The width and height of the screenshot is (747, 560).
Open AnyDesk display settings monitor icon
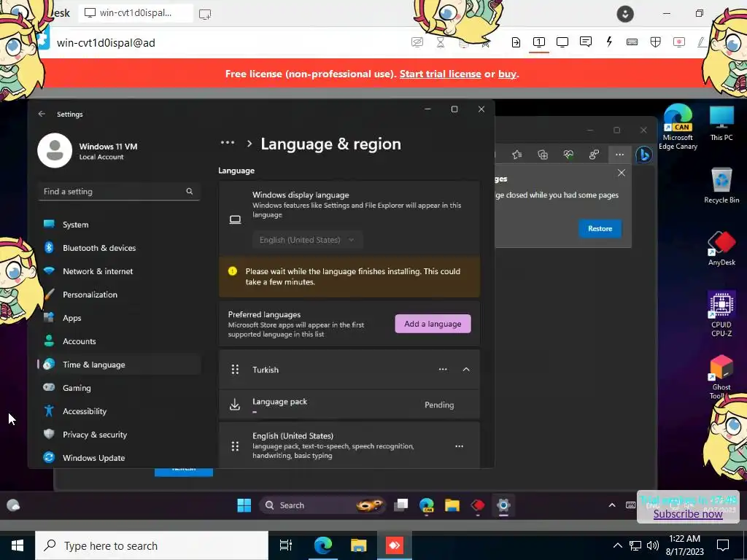pyautogui.click(x=562, y=42)
